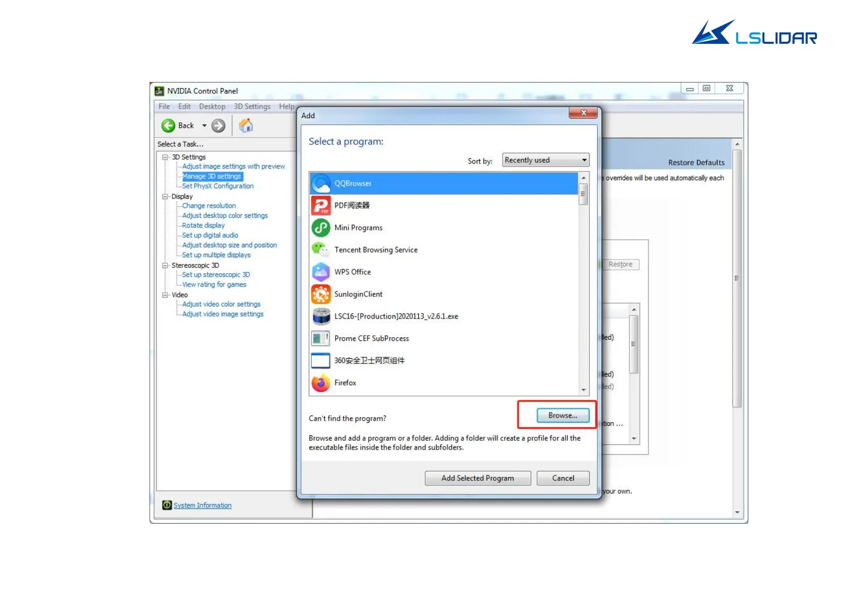Select the PDF reader icon

coord(321,206)
